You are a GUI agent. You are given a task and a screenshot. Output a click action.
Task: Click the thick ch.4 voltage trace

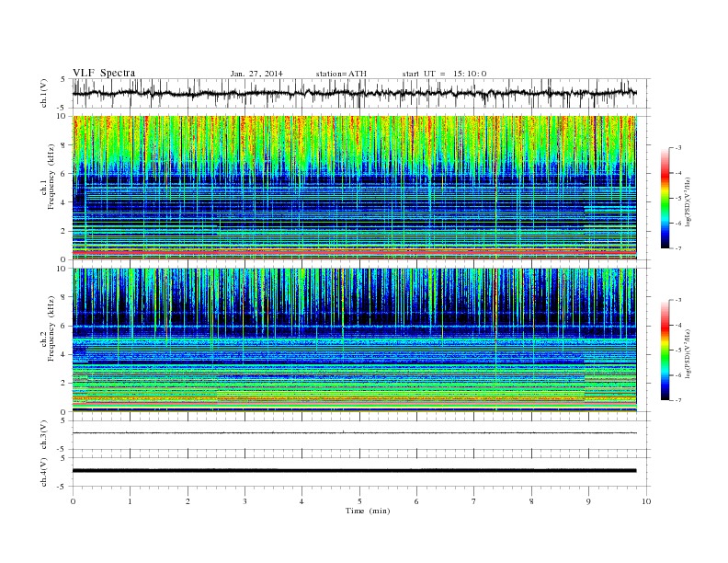pyautogui.click(x=355, y=471)
